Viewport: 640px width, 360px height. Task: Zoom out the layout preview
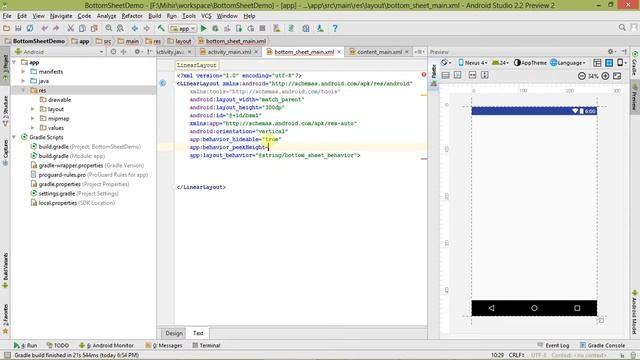[x=582, y=76]
